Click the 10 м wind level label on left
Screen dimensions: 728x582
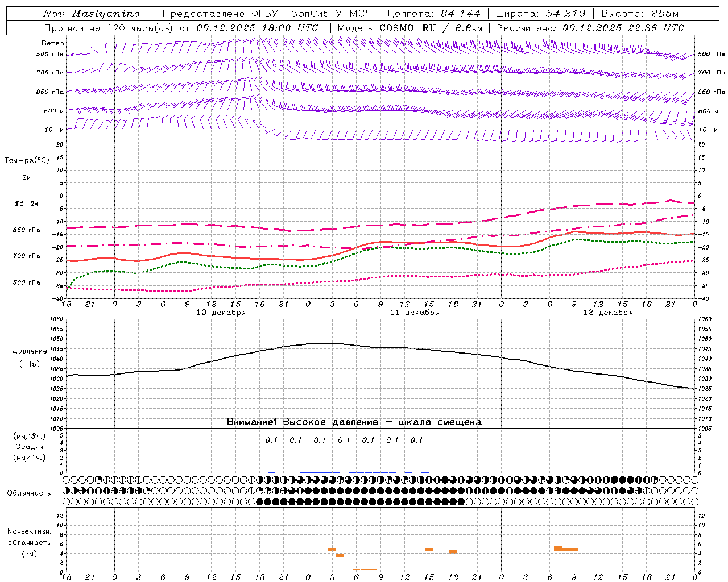[x=55, y=130]
